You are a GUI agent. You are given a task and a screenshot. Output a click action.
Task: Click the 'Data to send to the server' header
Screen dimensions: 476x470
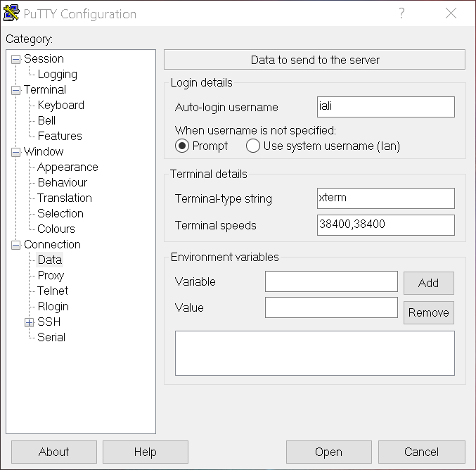pos(315,60)
